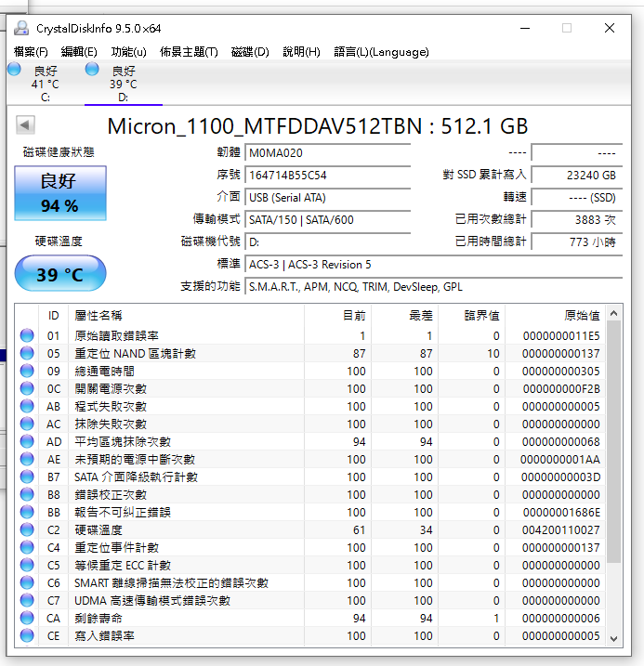Click the previous disk arrow button
The width and height of the screenshot is (644, 666).
tap(25, 124)
